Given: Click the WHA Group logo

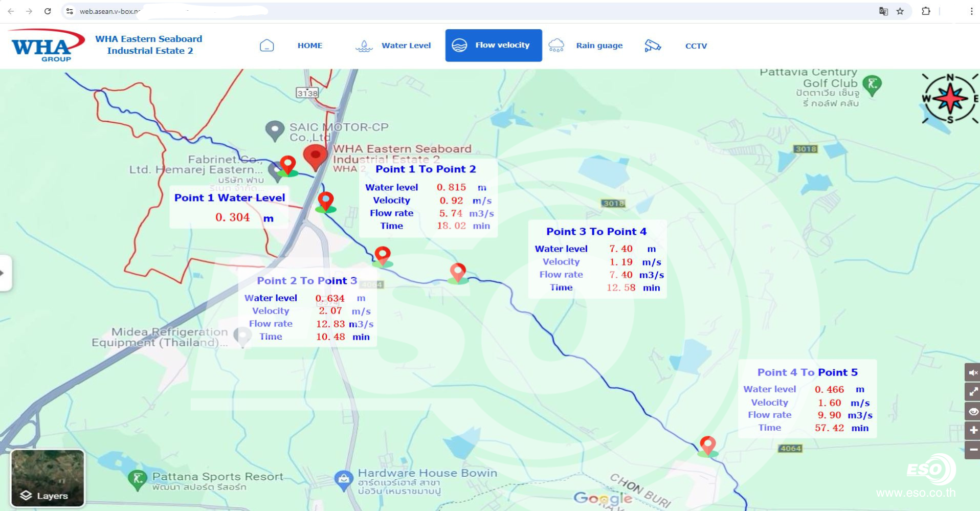Looking at the screenshot, I should pos(47,46).
